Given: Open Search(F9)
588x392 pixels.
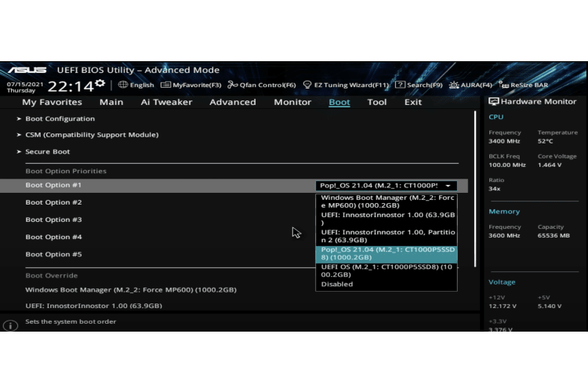Looking at the screenshot, I should tap(424, 85).
